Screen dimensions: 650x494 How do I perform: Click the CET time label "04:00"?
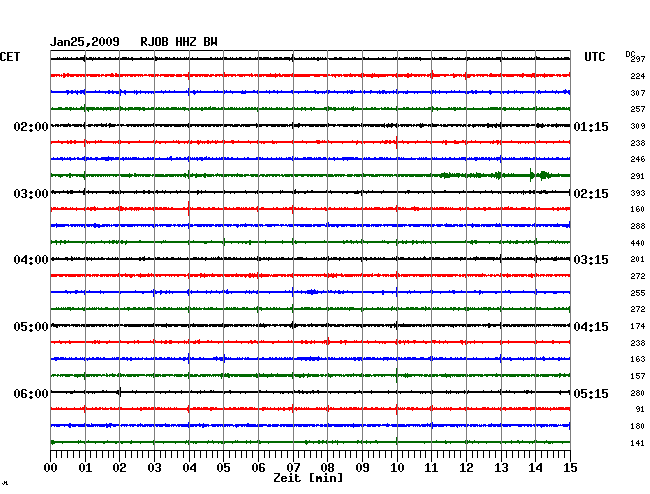click(x=31, y=260)
